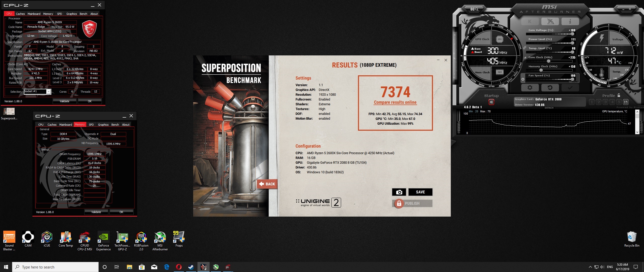Open Graphics tab in top CPU-Z window
Image resolution: width=644 pixels, height=272 pixels.
pyautogui.click(x=71, y=14)
